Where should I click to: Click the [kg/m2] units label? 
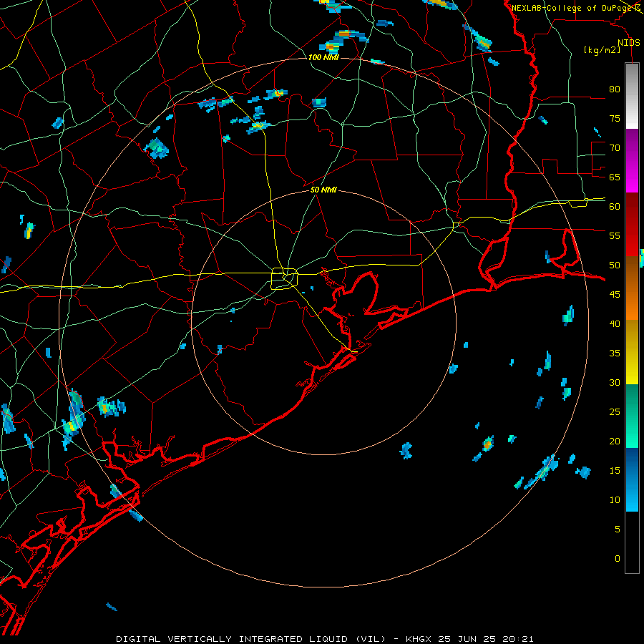click(602, 50)
